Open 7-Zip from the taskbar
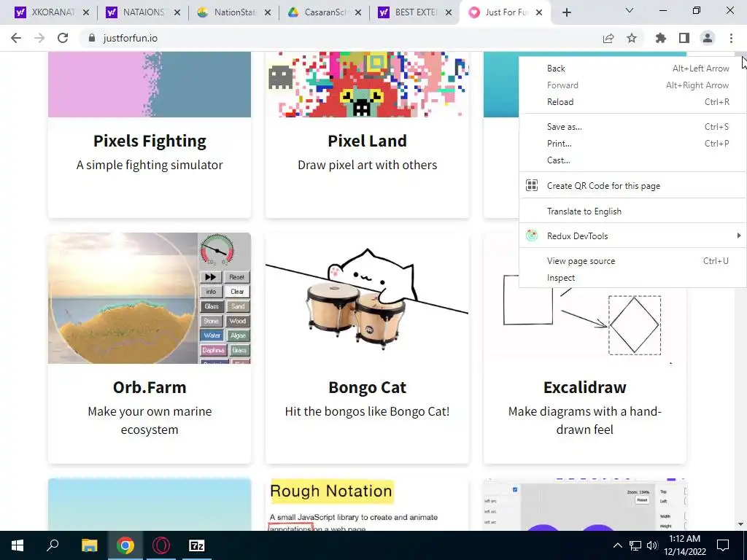This screenshot has width=747, height=560. (197, 545)
